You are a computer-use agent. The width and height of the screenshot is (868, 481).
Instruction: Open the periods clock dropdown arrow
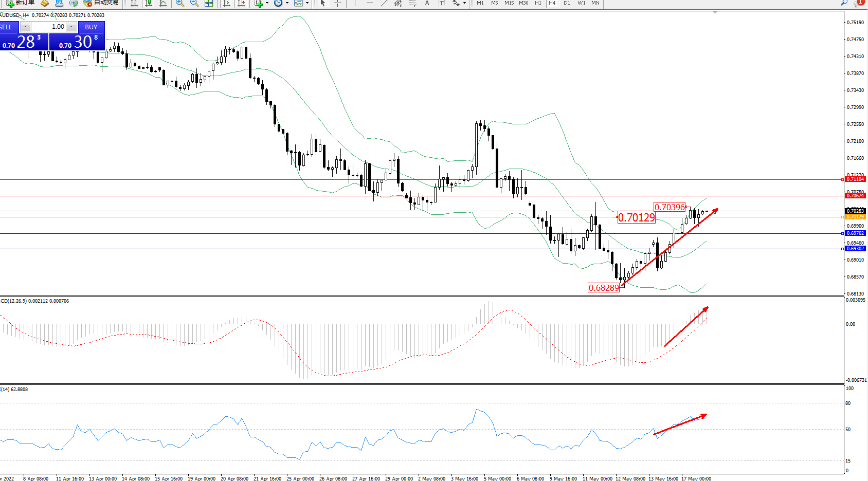point(287,3)
